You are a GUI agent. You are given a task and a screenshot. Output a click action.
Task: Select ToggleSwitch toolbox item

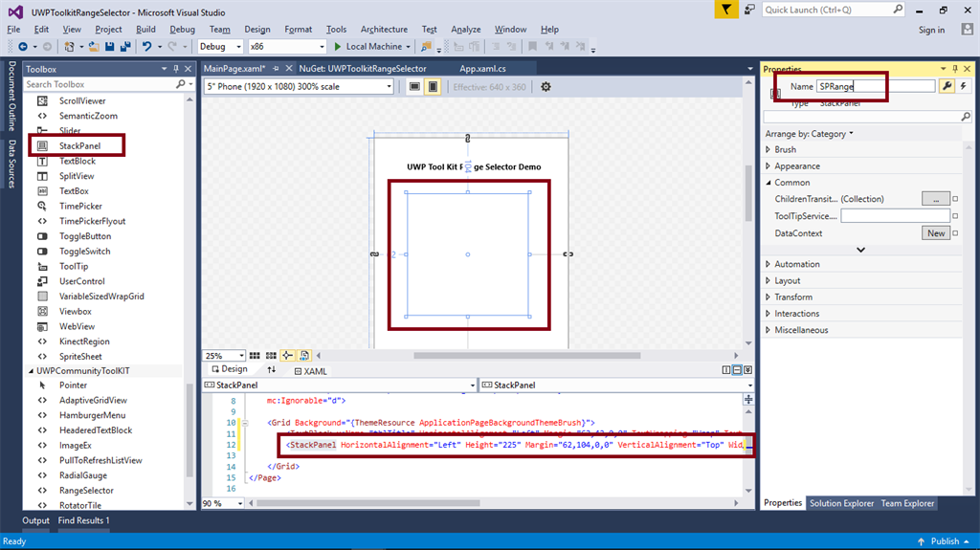[84, 252]
